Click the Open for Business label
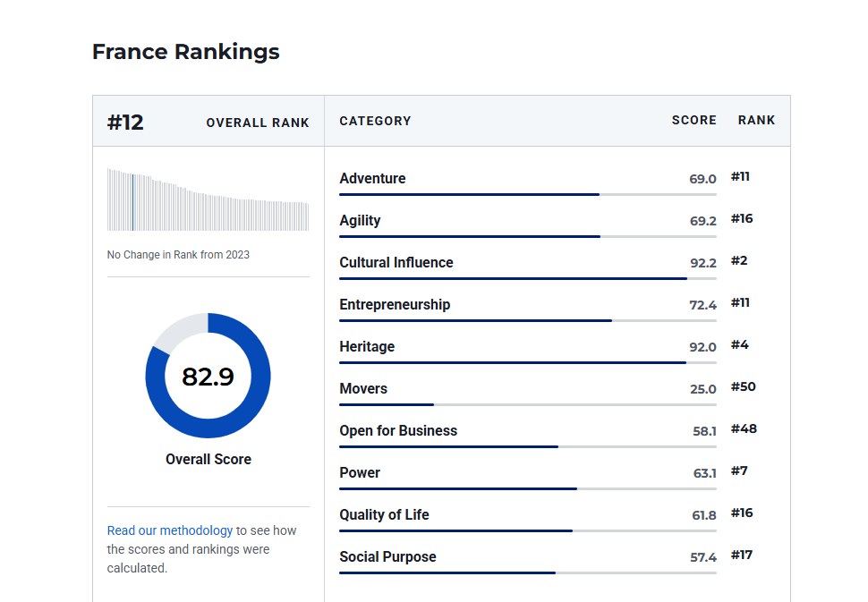 pyautogui.click(x=398, y=431)
